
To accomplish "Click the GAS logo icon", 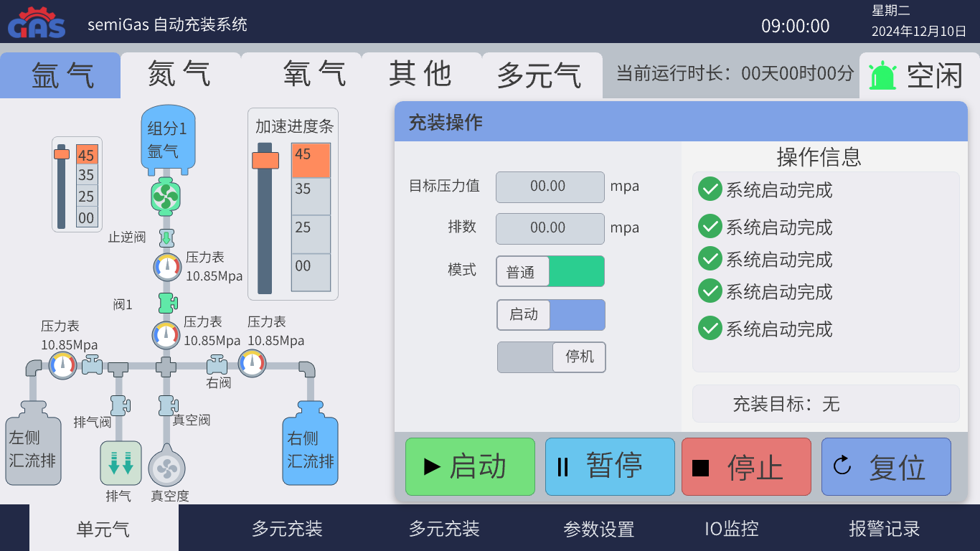I will [x=37, y=22].
